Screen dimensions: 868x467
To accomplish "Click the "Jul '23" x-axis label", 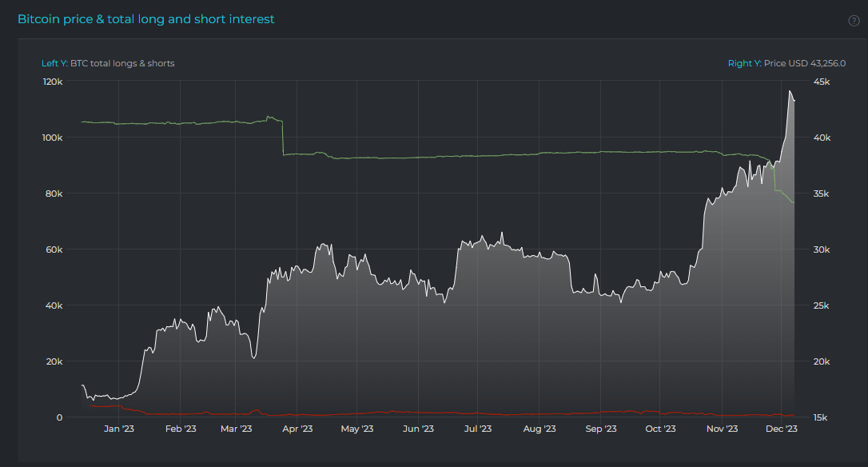I will click(478, 429).
